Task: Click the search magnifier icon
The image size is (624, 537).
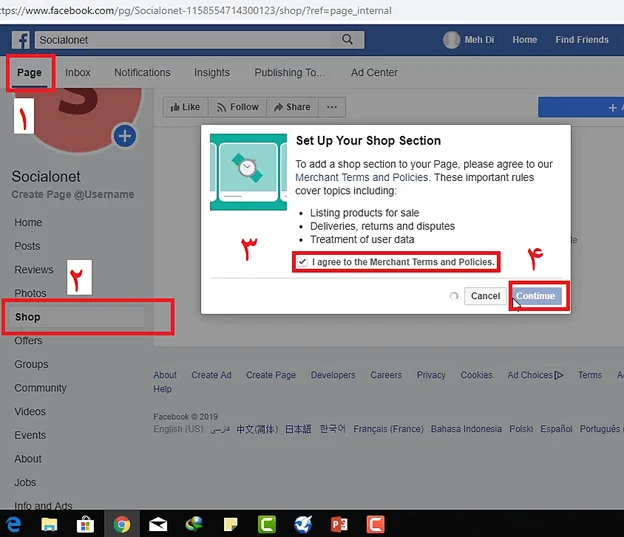Action: tap(347, 40)
